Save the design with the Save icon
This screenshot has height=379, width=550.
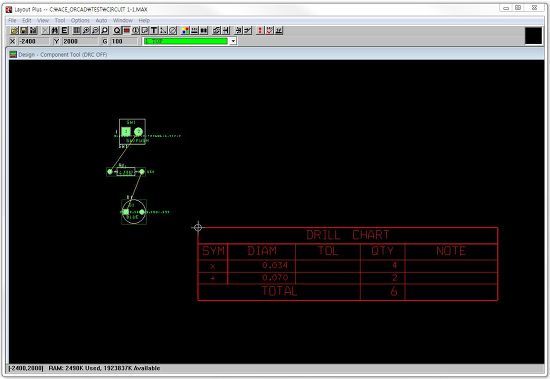[x=24, y=31]
